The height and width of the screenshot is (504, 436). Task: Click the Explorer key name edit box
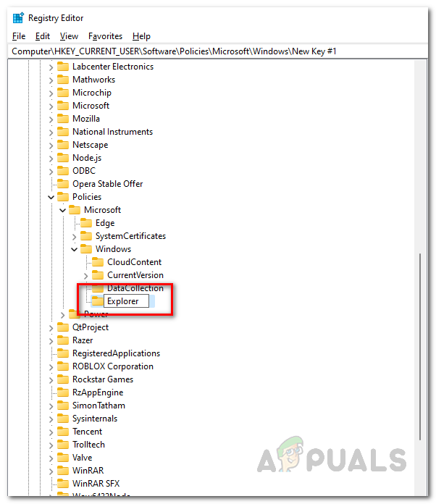[126, 301]
